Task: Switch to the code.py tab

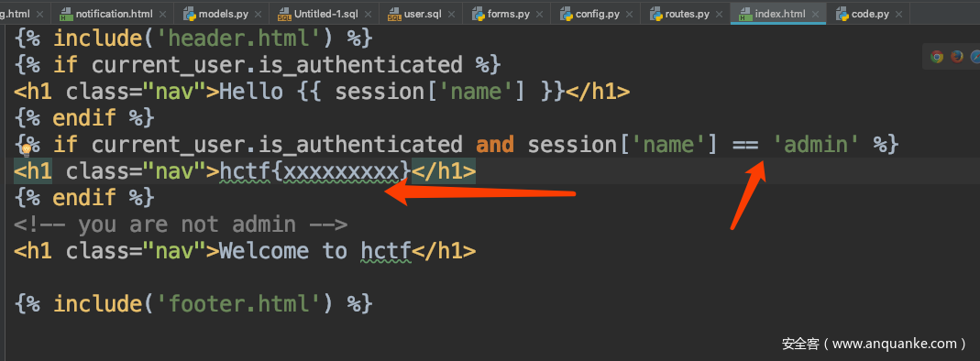Action: (x=867, y=14)
